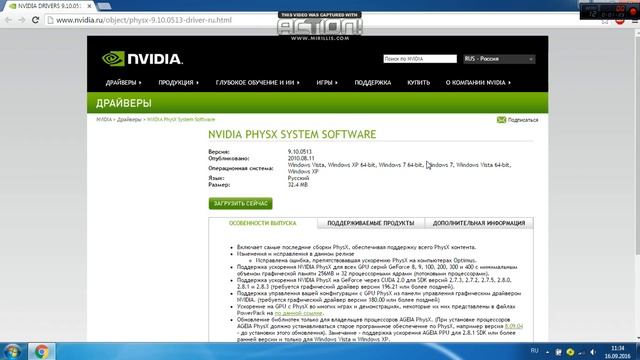Screen dimensions: 640x360
Task: Click publish date 2010.08.11
Action: 301,158
